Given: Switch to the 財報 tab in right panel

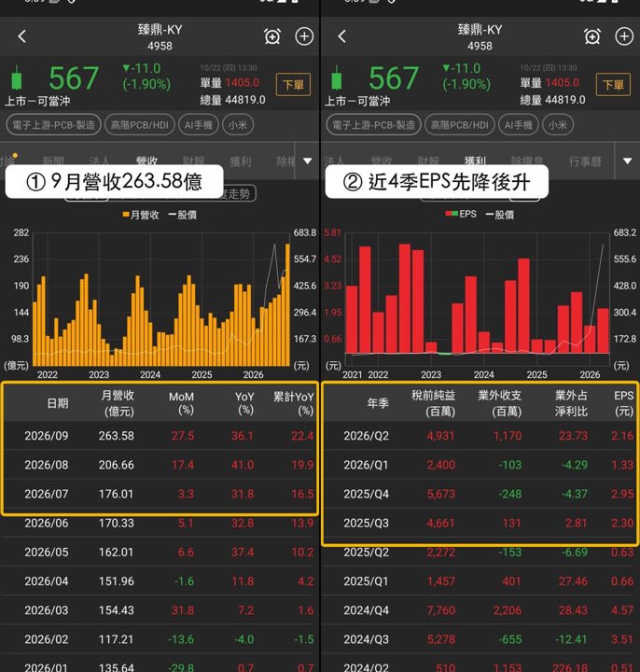Looking at the screenshot, I should pos(428,161).
